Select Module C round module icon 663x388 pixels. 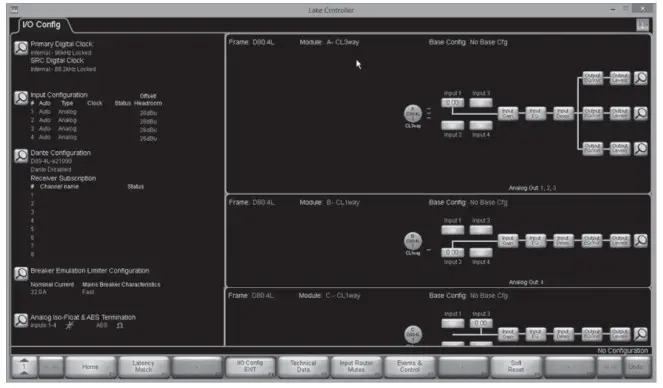[413, 335]
